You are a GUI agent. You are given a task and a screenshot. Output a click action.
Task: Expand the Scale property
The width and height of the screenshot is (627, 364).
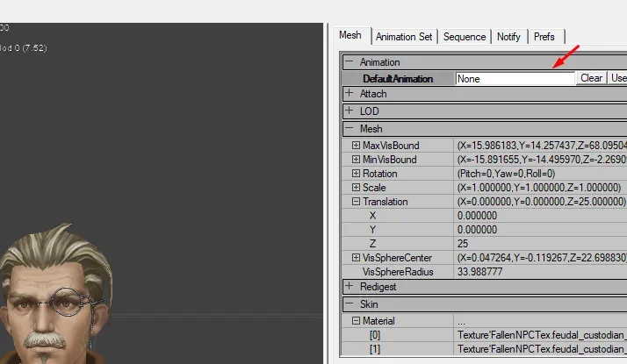click(356, 187)
